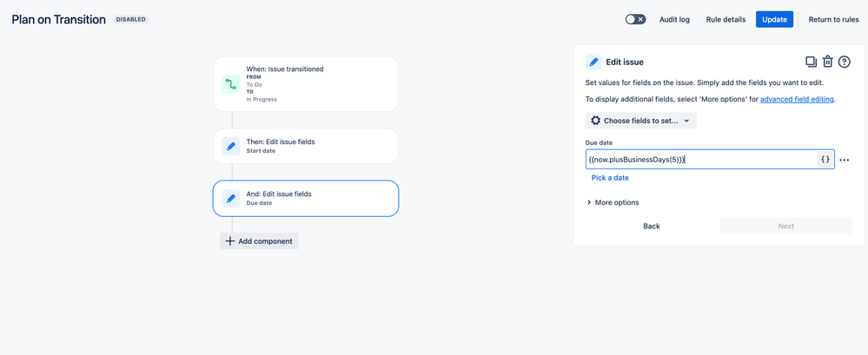Click the Back button
The height and width of the screenshot is (355, 868).
(x=651, y=226)
